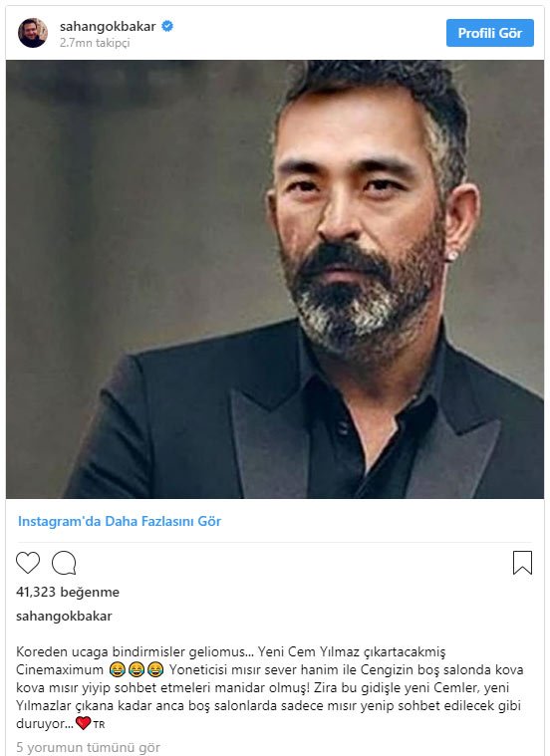Click the laughing emojis in the caption
This screenshot has height=756, width=550.
tap(137, 669)
